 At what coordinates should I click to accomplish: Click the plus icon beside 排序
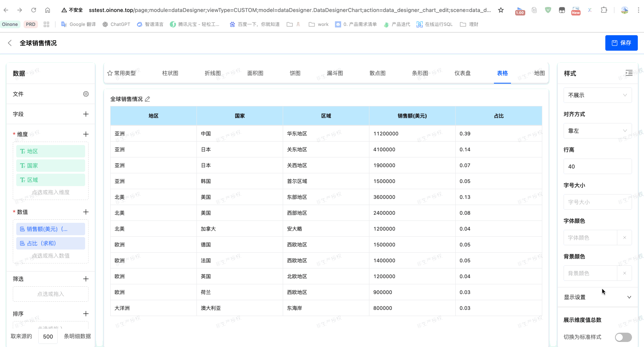coord(86,314)
